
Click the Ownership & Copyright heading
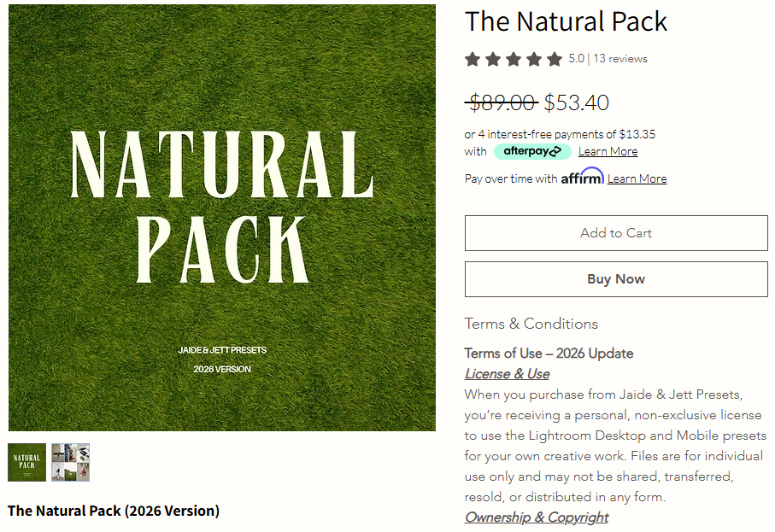click(x=536, y=517)
